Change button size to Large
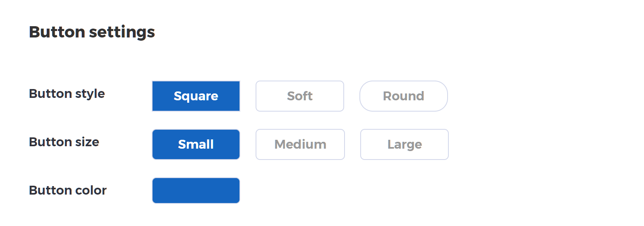Viewport: 644px width, 226px height. [x=405, y=144]
